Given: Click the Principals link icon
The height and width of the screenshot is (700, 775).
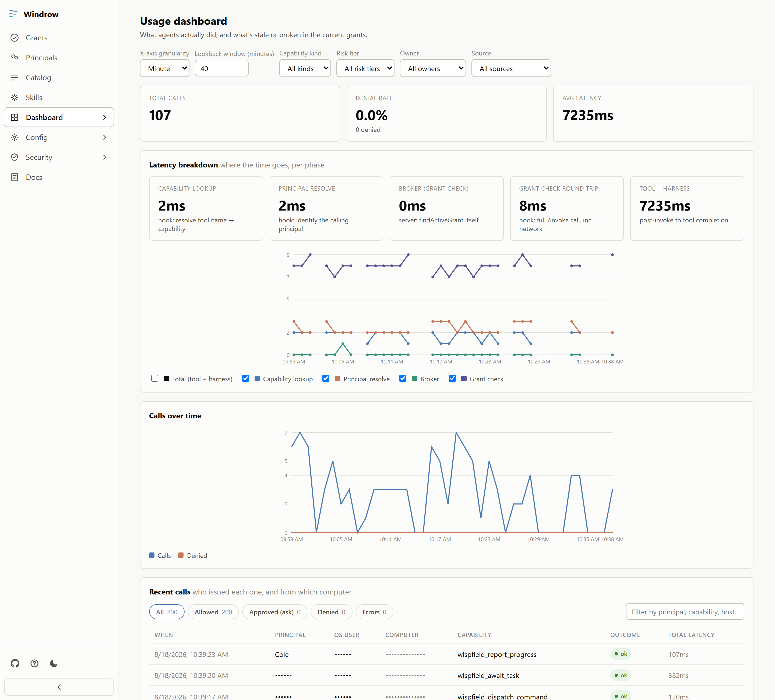Looking at the screenshot, I should pyautogui.click(x=15, y=57).
